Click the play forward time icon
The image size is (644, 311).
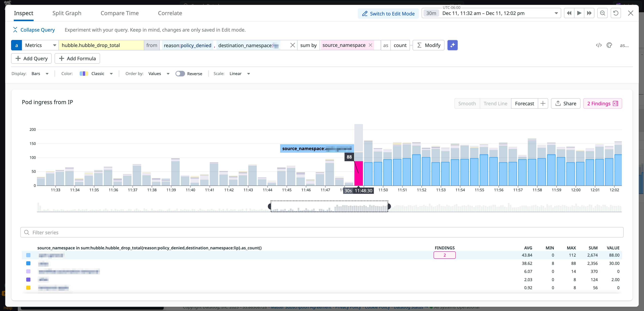pos(579,13)
